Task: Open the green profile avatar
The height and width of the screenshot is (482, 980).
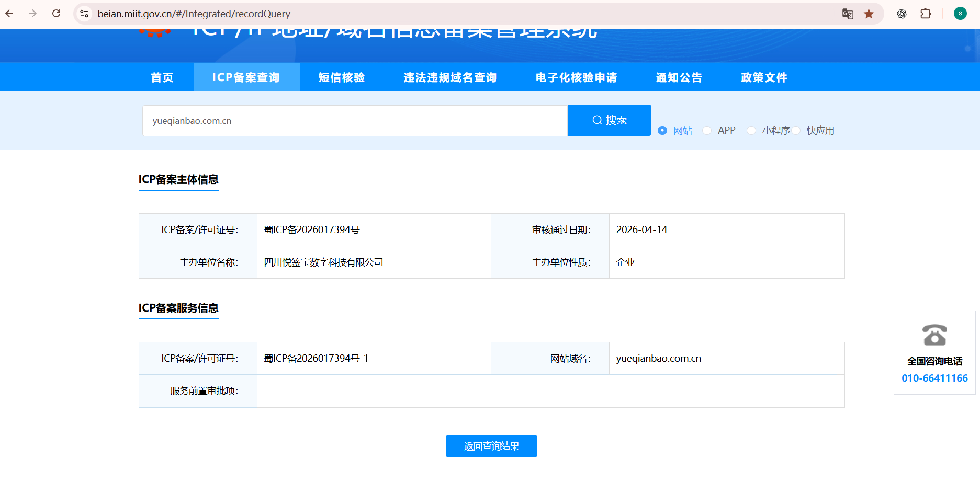Action: pos(960,14)
